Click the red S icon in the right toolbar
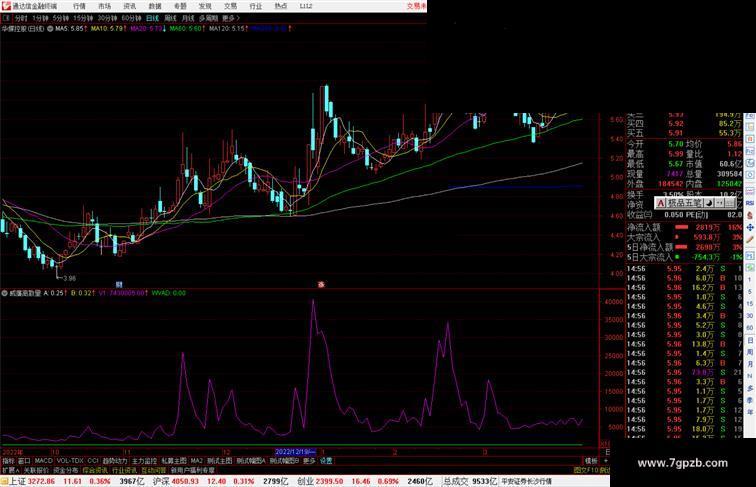This screenshot has height=487, width=756. [x=750, y=215]
